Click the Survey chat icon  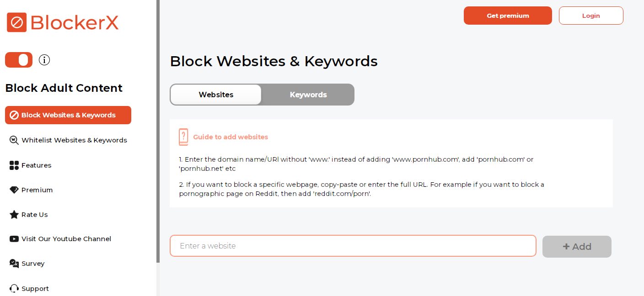point(14,264)
